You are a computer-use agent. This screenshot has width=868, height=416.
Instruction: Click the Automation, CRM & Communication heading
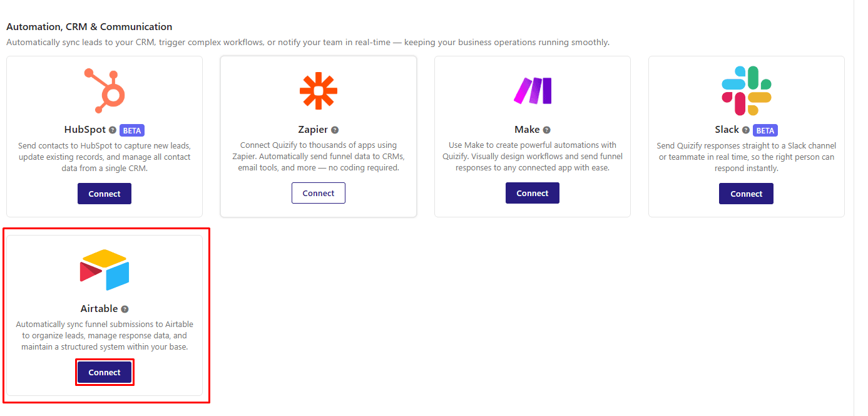click(x=89, y=27)
